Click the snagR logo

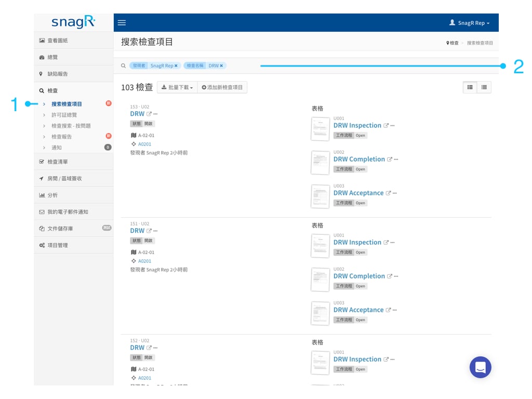tap(73, 22)
